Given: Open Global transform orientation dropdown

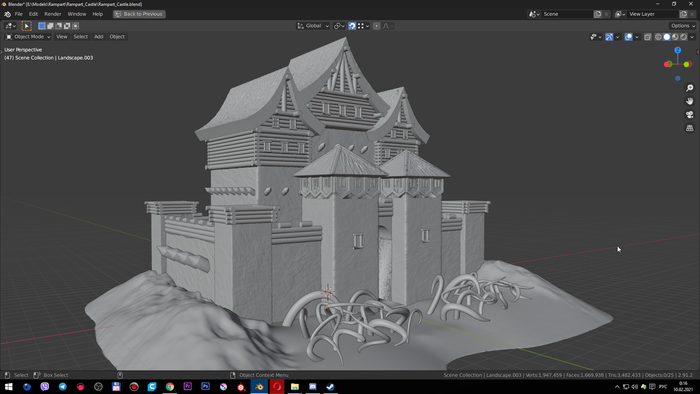Looking at the screenshot, I should 313,26.
